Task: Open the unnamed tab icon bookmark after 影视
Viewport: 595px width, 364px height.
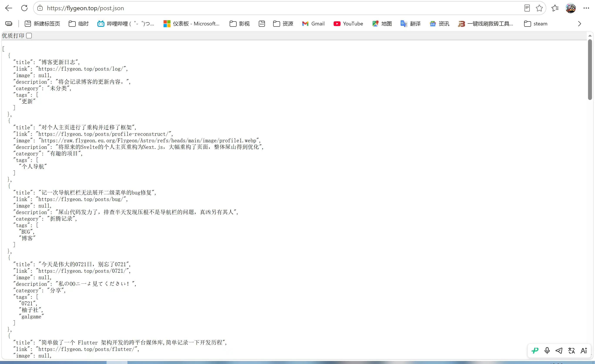Action: point(262,23)
